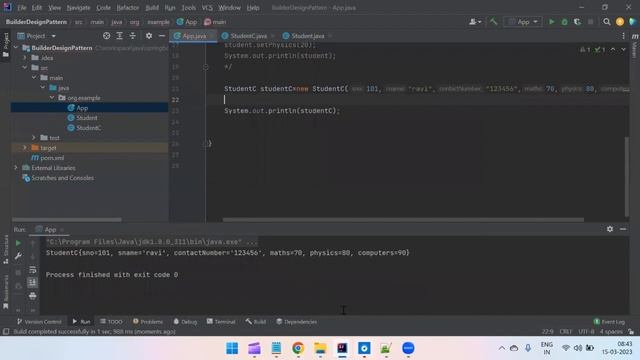Collapse the src folder
The width and height of the screenshot is (640, 360).
point(25,67)
